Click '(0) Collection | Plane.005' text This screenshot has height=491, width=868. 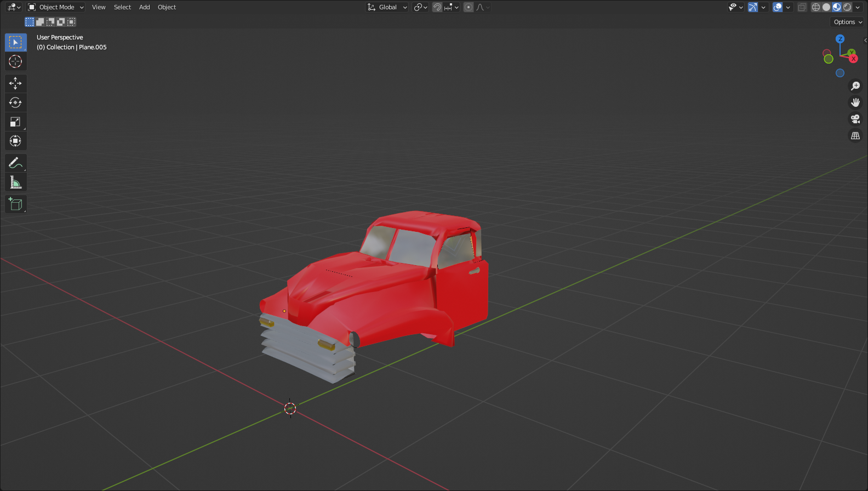pyautogui.click(x=72, y=47)
